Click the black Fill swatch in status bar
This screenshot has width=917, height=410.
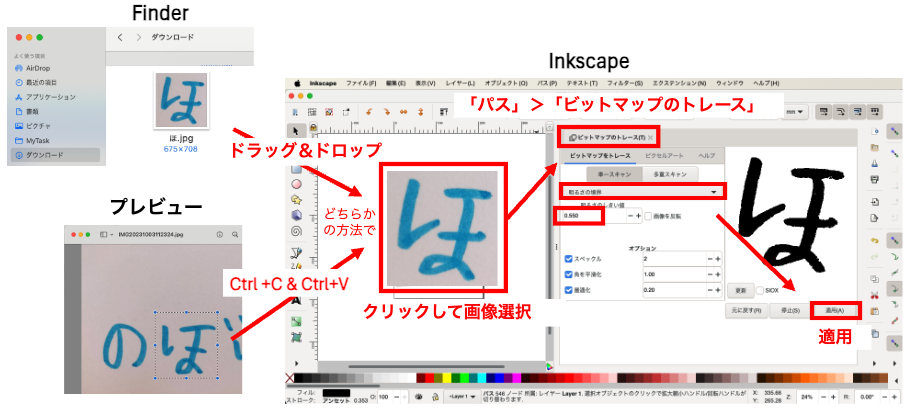(x=336, y=393)
